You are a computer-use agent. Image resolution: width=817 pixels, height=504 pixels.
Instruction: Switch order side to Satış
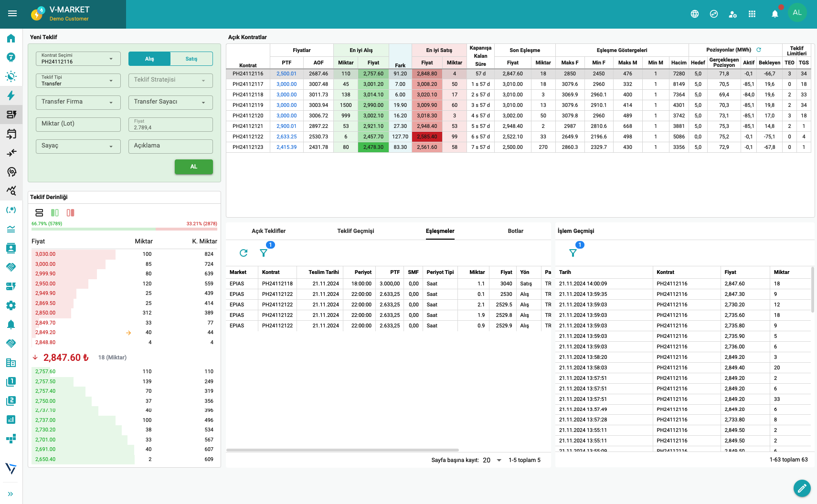click(x=191, y=59)
